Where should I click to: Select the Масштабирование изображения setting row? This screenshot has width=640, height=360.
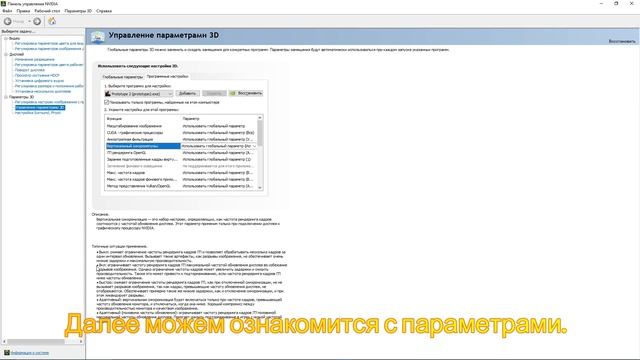(x=182, y=126)
